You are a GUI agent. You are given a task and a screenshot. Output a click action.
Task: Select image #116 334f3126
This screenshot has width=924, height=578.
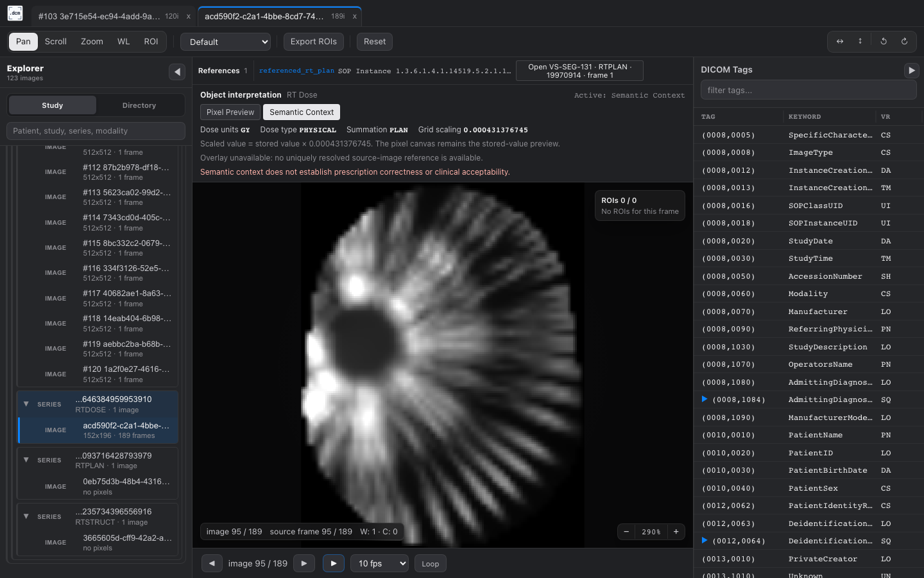98,273
